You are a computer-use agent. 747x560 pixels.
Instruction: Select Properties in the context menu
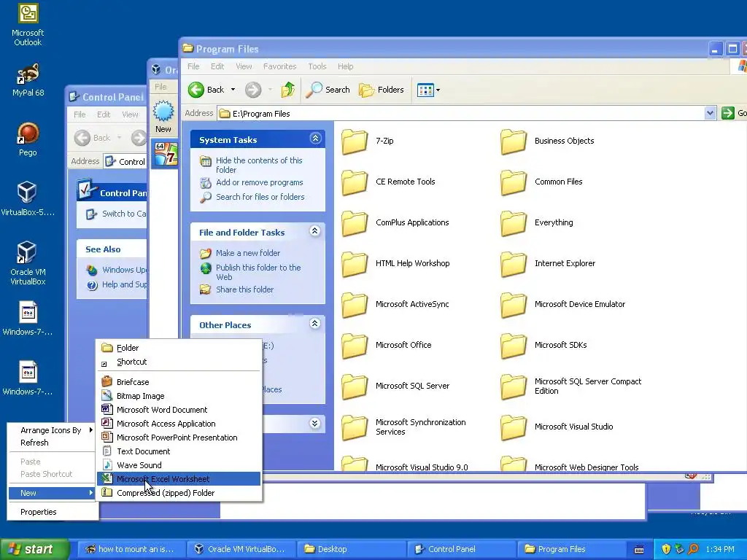[52, 512]
